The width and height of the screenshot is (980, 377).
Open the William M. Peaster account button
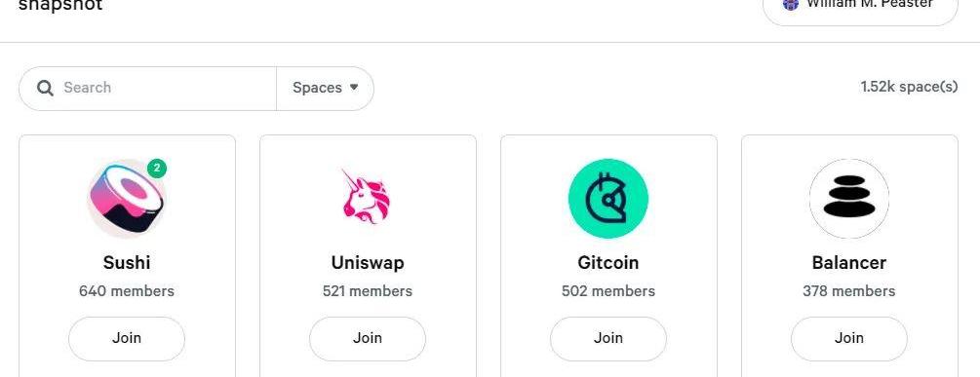coord(860,6)
